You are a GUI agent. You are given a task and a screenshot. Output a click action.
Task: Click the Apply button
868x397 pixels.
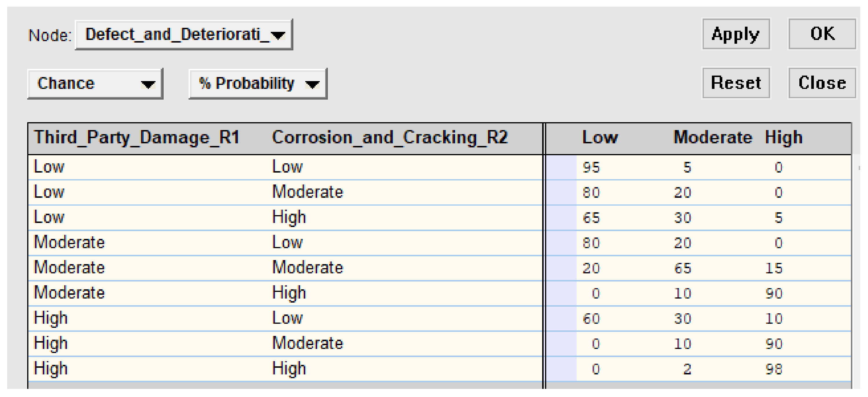(x=736, y=34)
